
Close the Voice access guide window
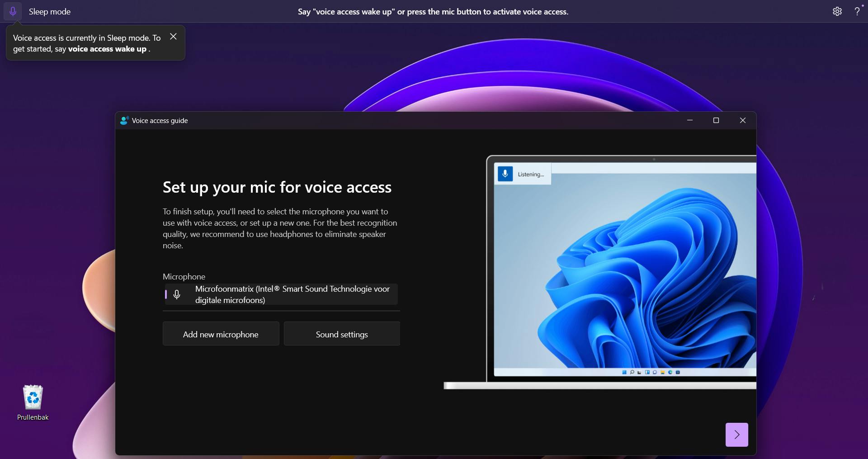click(x=743, y=120)
